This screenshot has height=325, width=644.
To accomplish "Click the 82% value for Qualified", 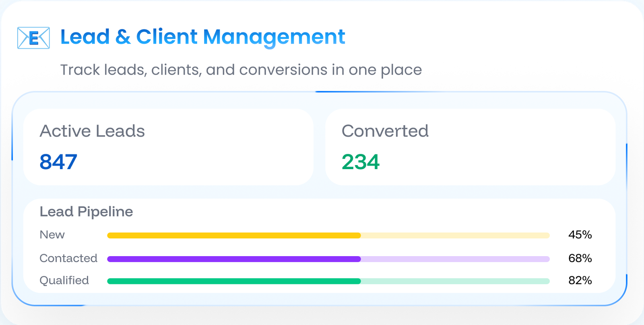I will click(x=580, y=280).
